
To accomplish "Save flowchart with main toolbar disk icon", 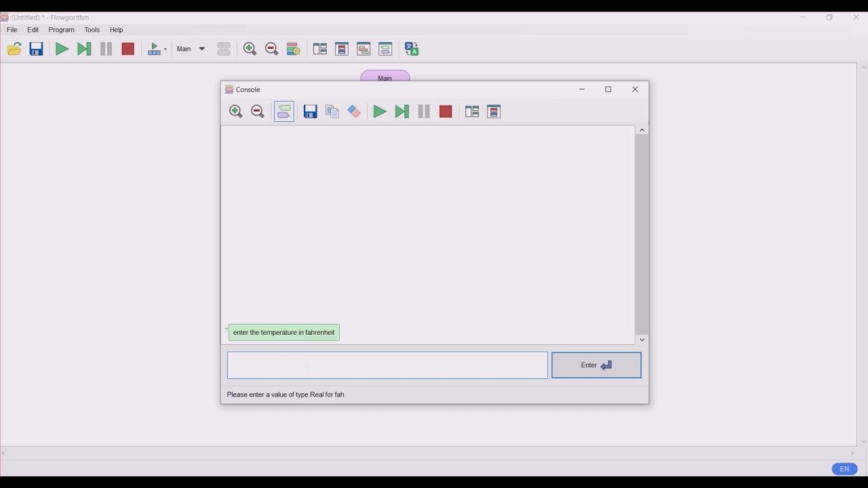I will coord(37,49).
